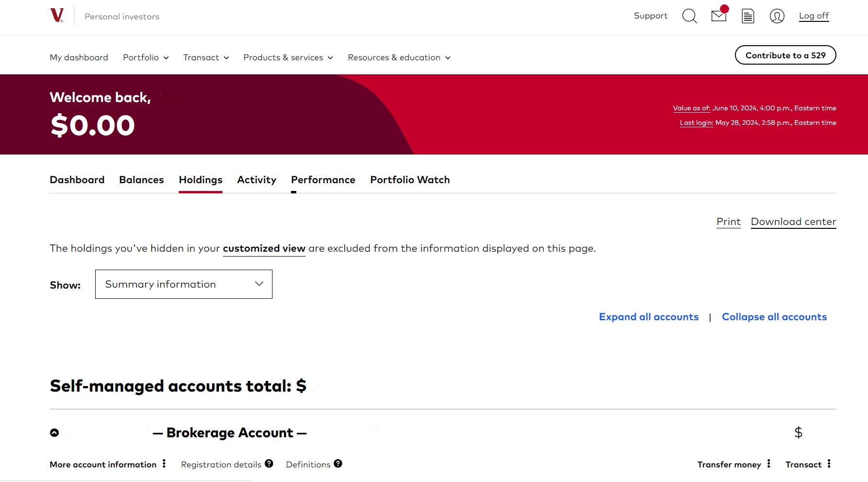Image resolution: width=868 pixels, height=482 pixels.
Task: Click the user profile icon
Action: click(x=777, y=16)
